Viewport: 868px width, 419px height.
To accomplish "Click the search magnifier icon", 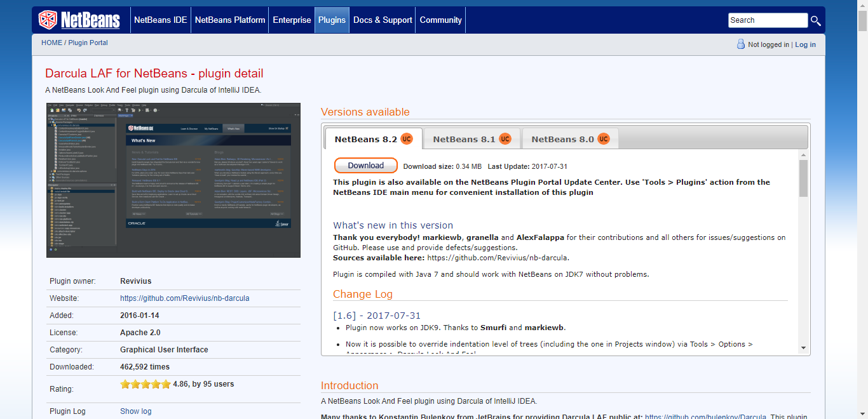I will (816, 20).
